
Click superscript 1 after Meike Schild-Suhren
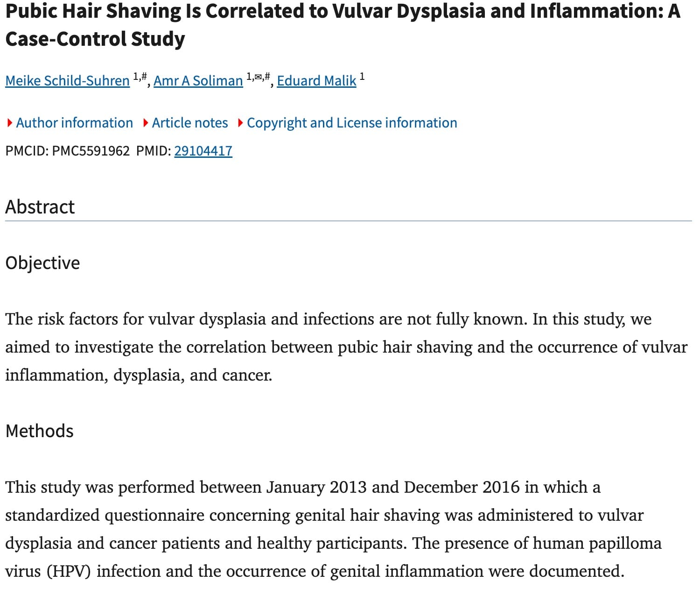135,76
